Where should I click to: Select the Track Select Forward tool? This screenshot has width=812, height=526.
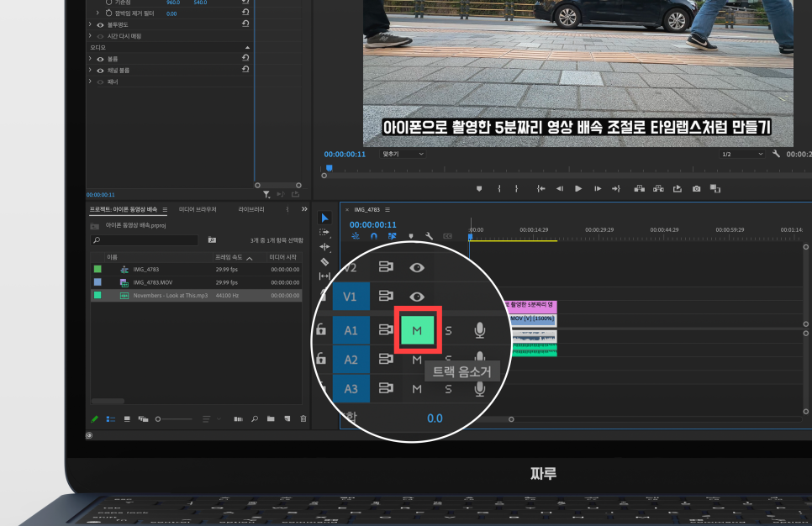point(324,233)
